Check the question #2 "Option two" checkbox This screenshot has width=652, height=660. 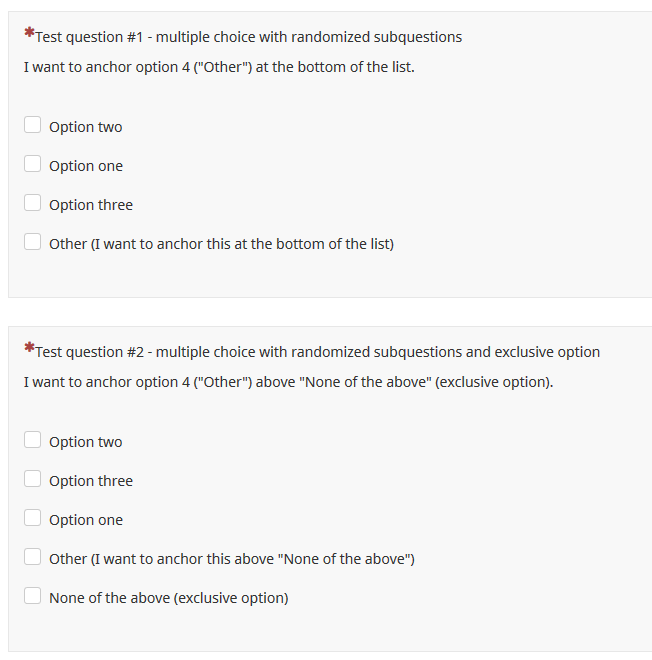[33, 441]
